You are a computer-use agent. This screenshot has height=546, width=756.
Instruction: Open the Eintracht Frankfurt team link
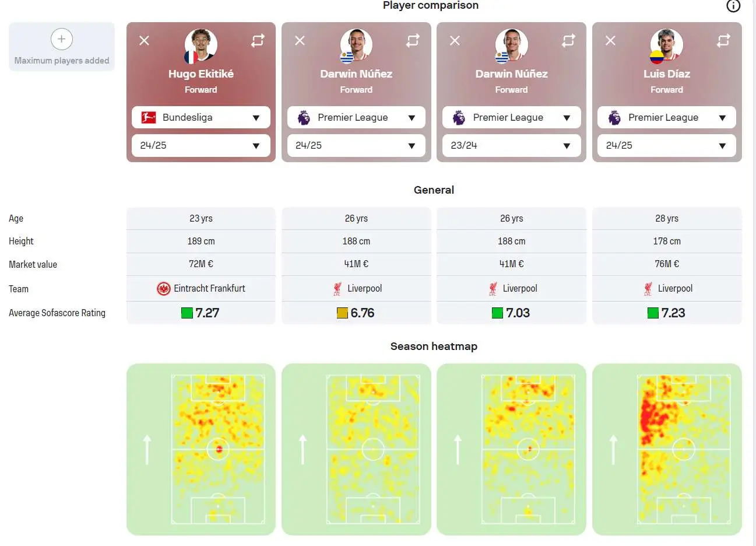201,288
